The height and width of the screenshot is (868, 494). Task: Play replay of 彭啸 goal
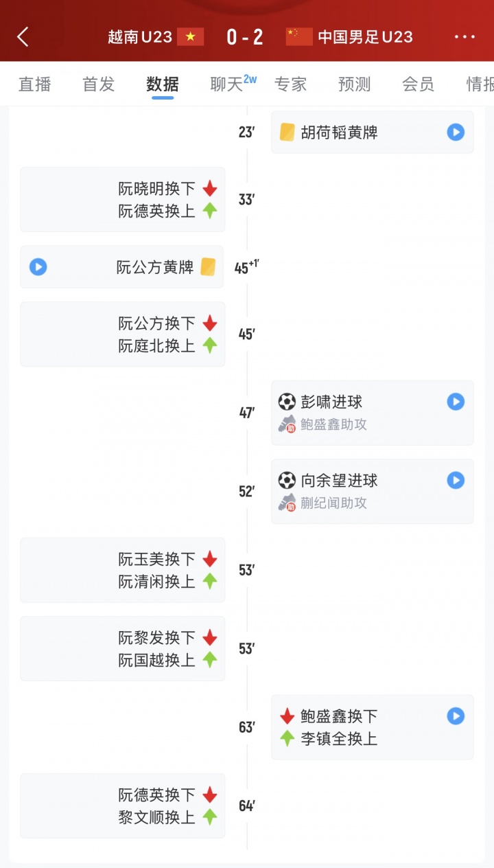[x=456, y=402]
